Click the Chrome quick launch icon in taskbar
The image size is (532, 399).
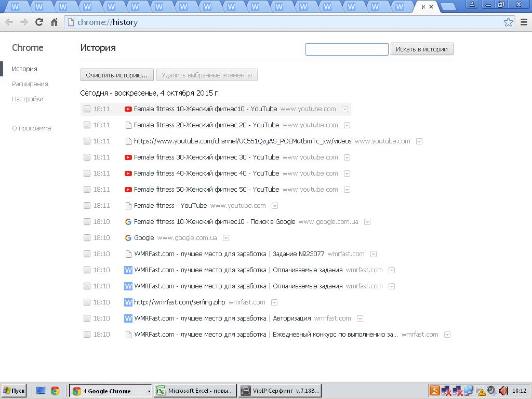[55, 391]
